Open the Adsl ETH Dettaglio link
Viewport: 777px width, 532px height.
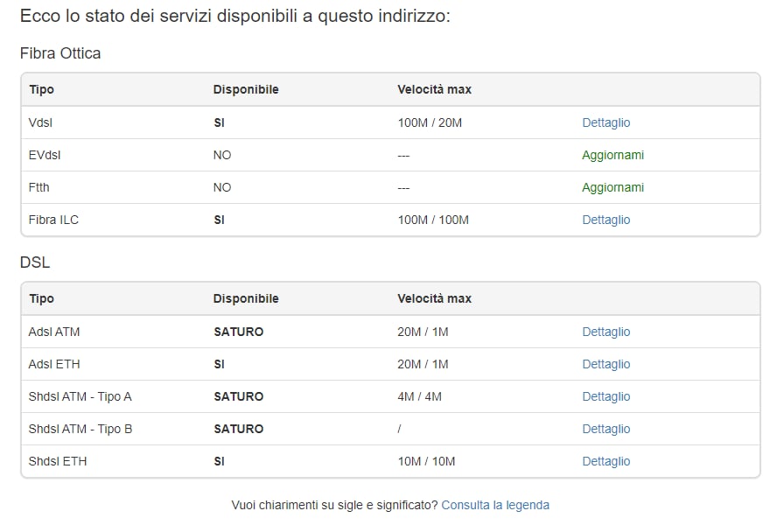click(605, 365)
